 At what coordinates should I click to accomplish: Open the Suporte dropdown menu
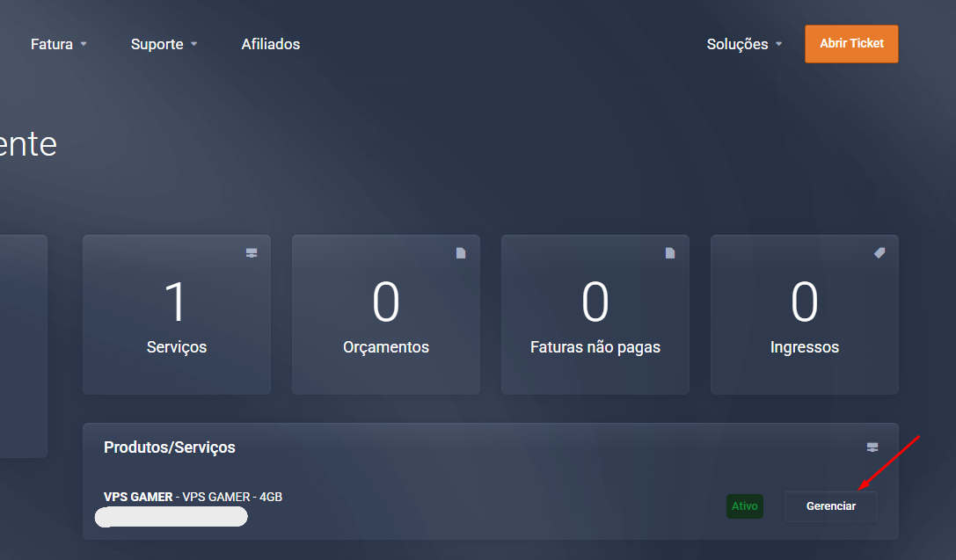click(x=164, y=44)
